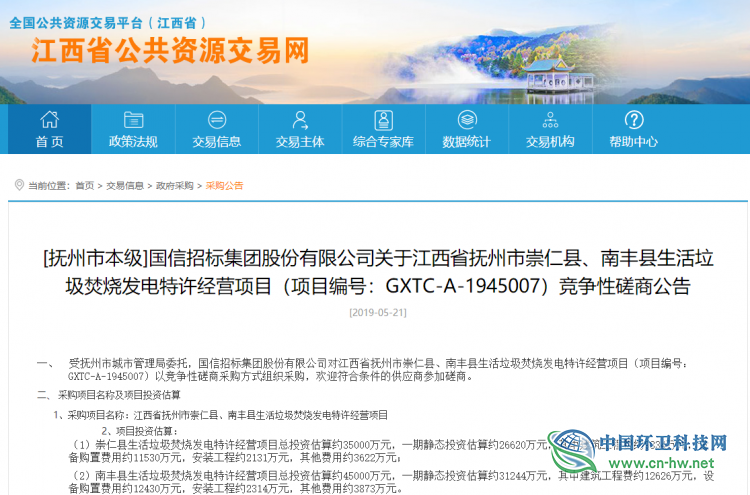Click the trading institutions org-chart icon
The image size is (750, 495).
pos(550,120)
